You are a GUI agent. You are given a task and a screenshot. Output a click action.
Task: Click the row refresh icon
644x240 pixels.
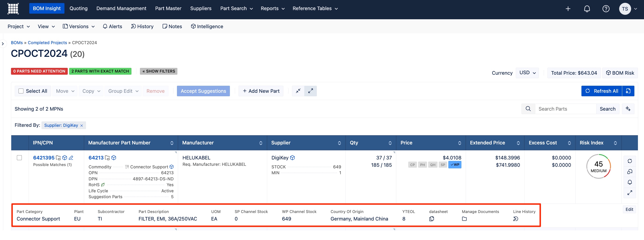point(629,161)
